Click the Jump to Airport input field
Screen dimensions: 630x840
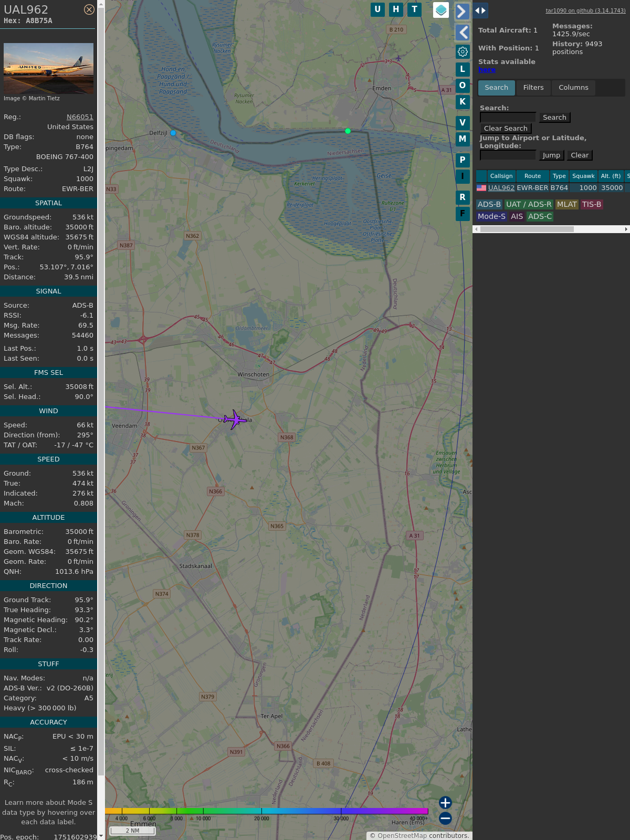point(508,155)
